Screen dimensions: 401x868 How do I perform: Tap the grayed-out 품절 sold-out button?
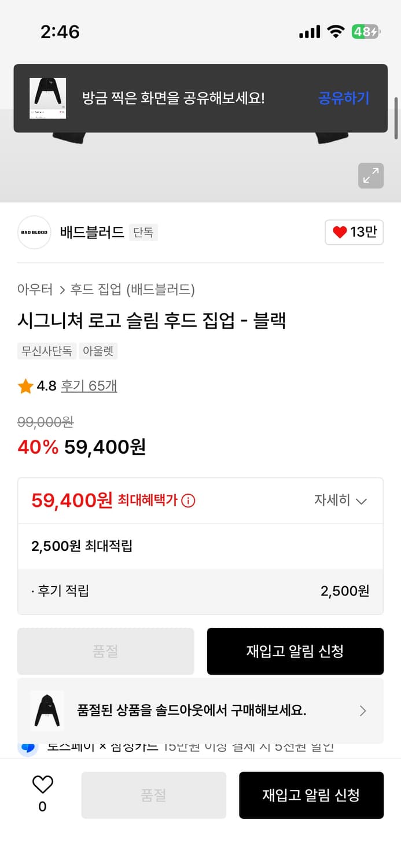(x=105, y=651)
